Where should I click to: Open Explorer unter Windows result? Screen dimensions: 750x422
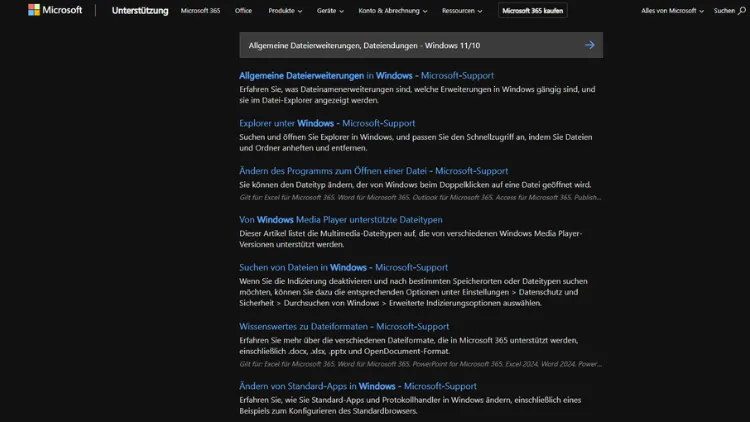click(327, 123)
